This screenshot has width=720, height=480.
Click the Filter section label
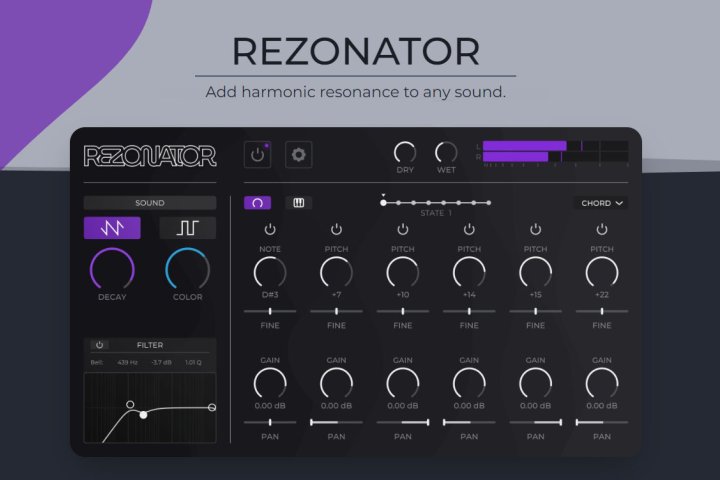(150, 345)
